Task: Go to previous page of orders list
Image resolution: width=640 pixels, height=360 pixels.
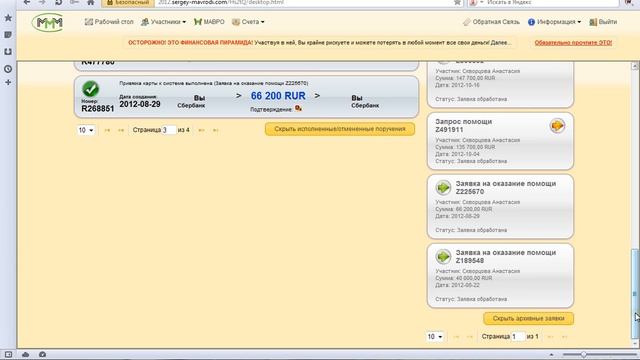Action: tap(121, 130)
